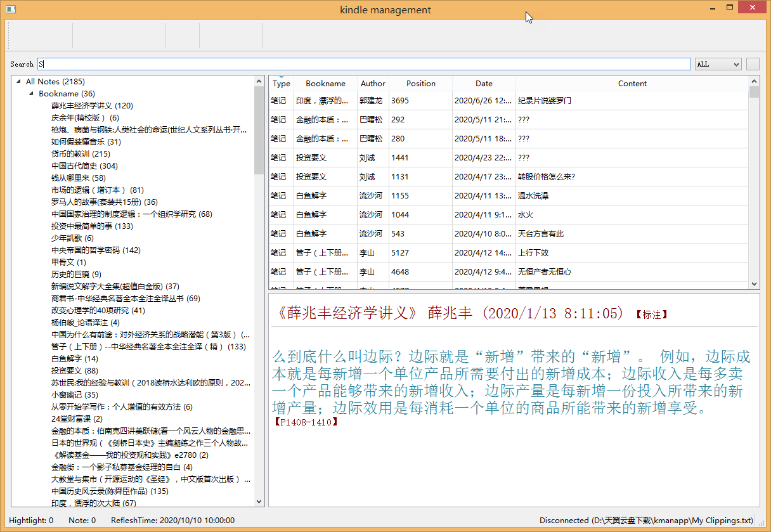Image resolution: width=771 pixels, height=532 pixels.
Task: Collapse the All Notes tree node
Action: tap(19, 82)
